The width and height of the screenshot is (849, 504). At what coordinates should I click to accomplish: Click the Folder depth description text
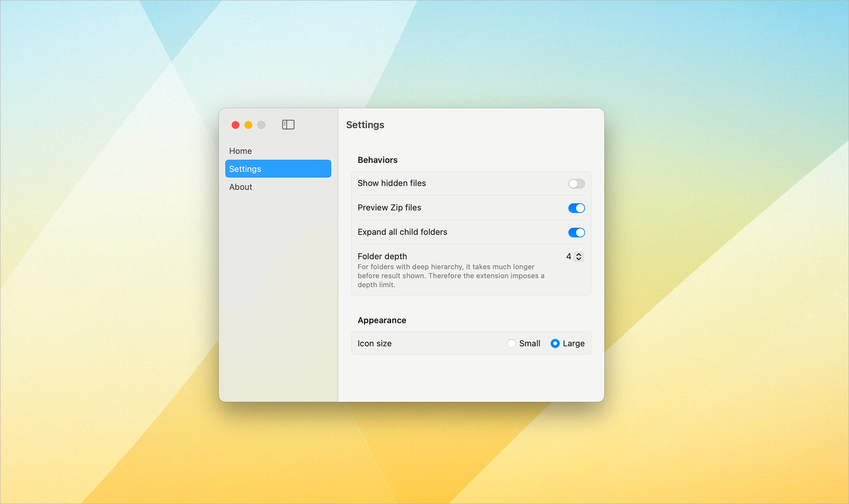pos(451,276)
